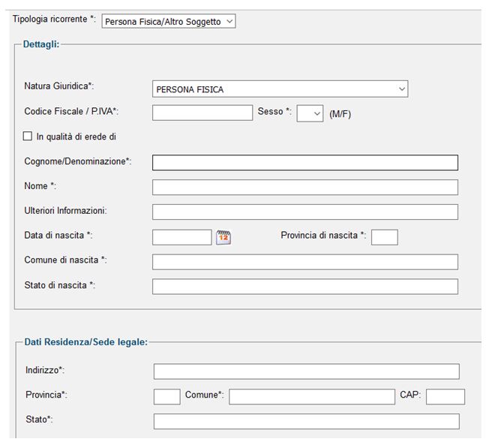
Task: Check the 'In qualità di erede di' box
Action: pyautogui.click(x=28, y=137)
